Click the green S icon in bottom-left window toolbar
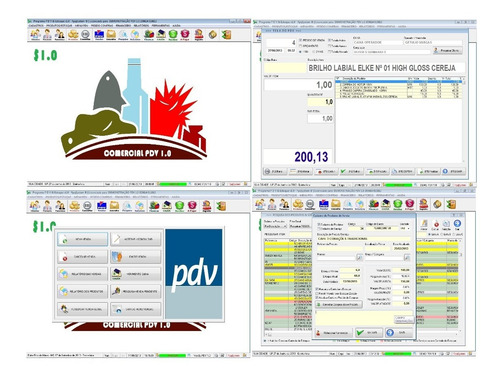The image size is (500, 378). 180,206
